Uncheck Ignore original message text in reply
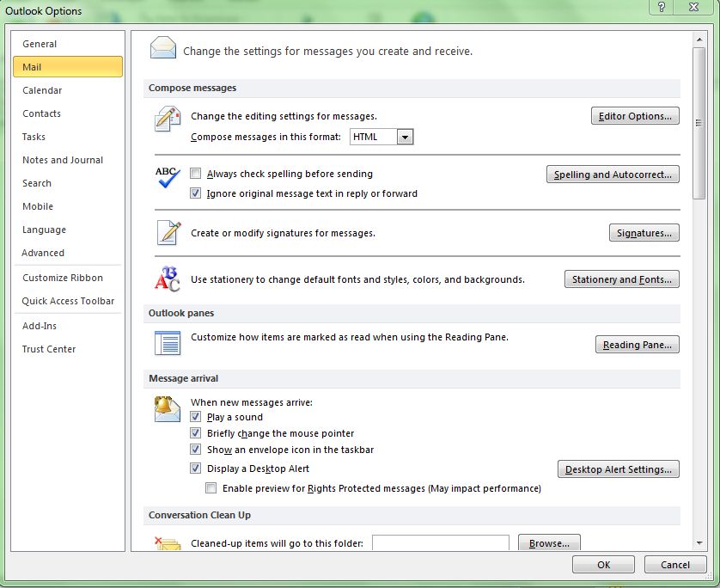The width and height of the screenshot is (720, 588). (x=196, y=193)
